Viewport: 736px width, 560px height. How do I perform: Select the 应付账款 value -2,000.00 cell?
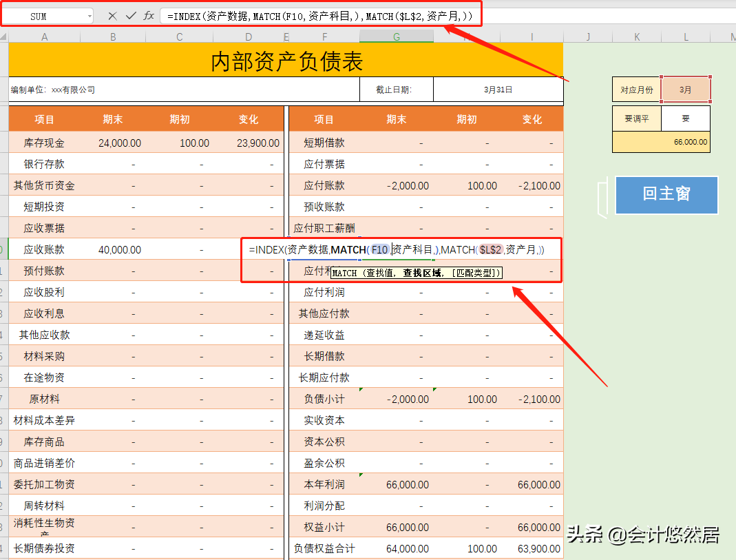coord(397,185)
